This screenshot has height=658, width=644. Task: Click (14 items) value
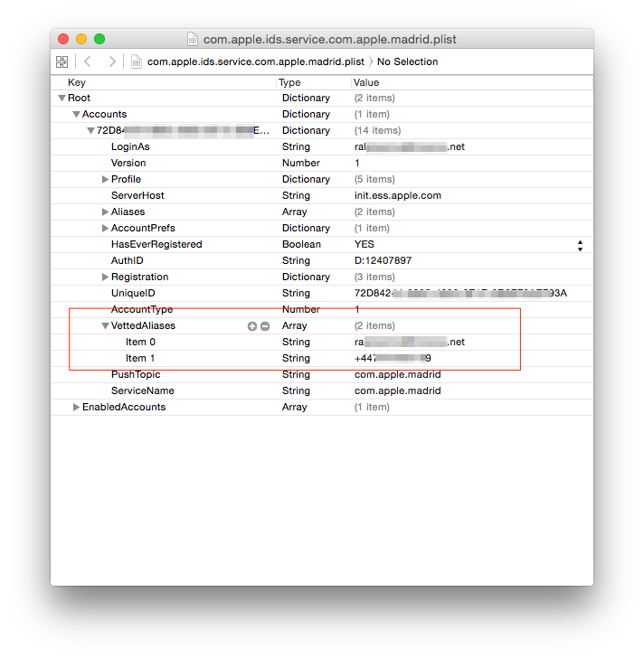click(377, 130)
